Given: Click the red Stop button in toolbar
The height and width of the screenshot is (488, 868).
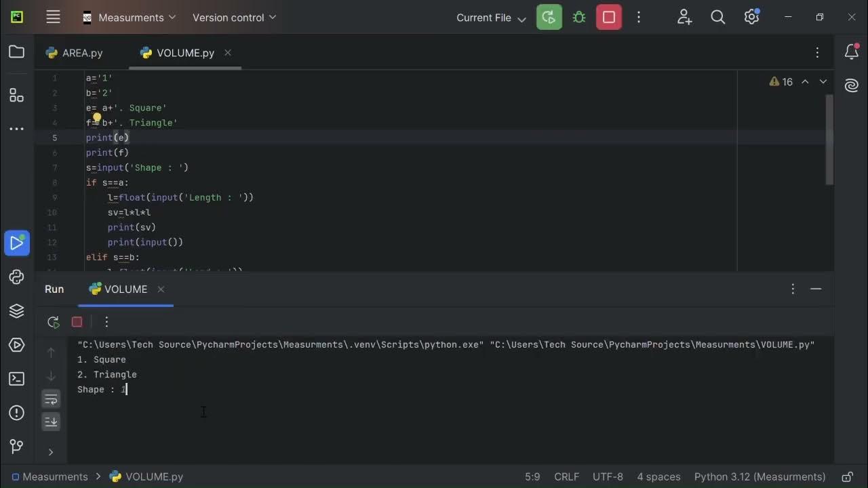Looking at the screenshot, I should point(609,18).
